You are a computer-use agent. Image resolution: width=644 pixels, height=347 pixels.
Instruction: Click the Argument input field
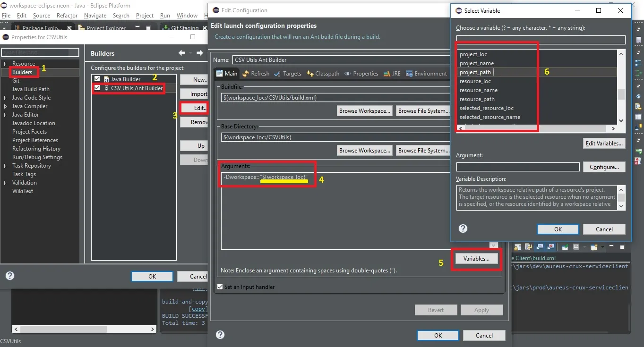518,167
